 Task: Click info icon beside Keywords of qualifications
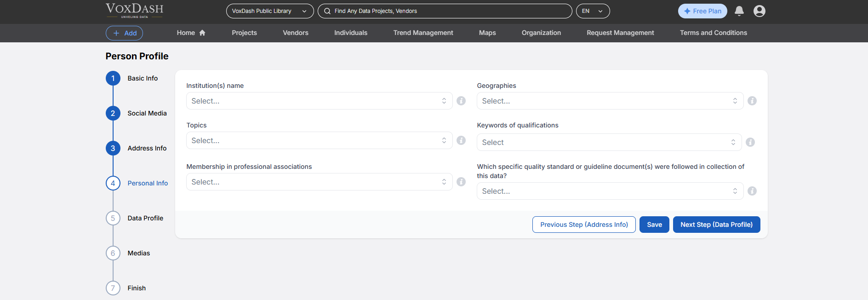(x=750, y=142)
